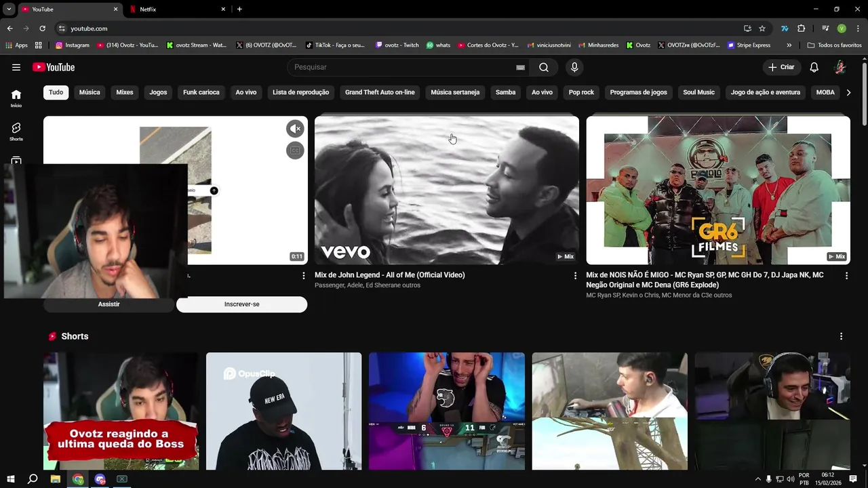Start voice search with the microphone
This screenshot has width=868, height=488.
(574, 67)
